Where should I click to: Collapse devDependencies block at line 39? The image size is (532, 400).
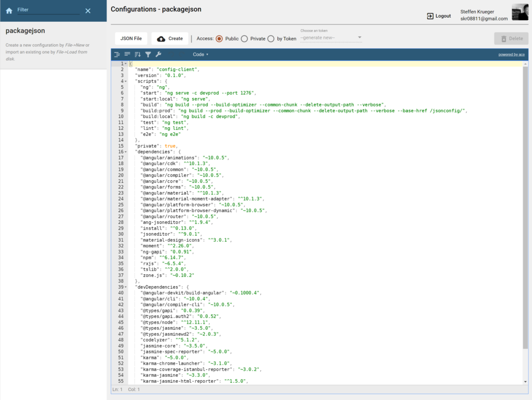coord(126,287)
